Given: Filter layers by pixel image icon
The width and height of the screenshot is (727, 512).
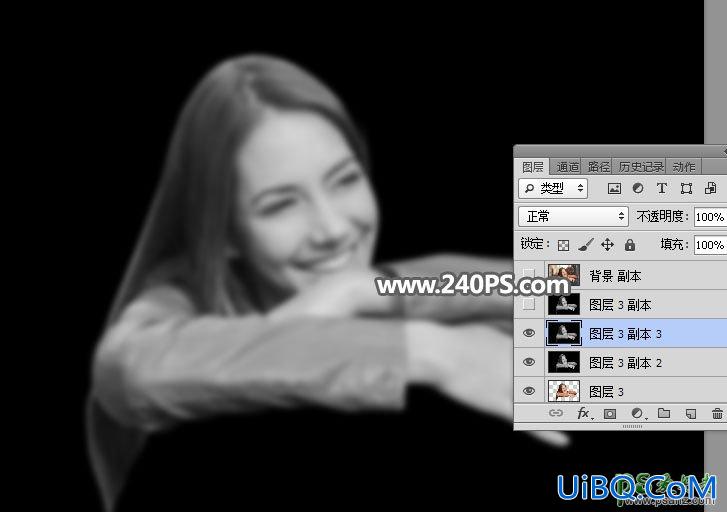Looking at the screenshot, I should click(614, 188).
